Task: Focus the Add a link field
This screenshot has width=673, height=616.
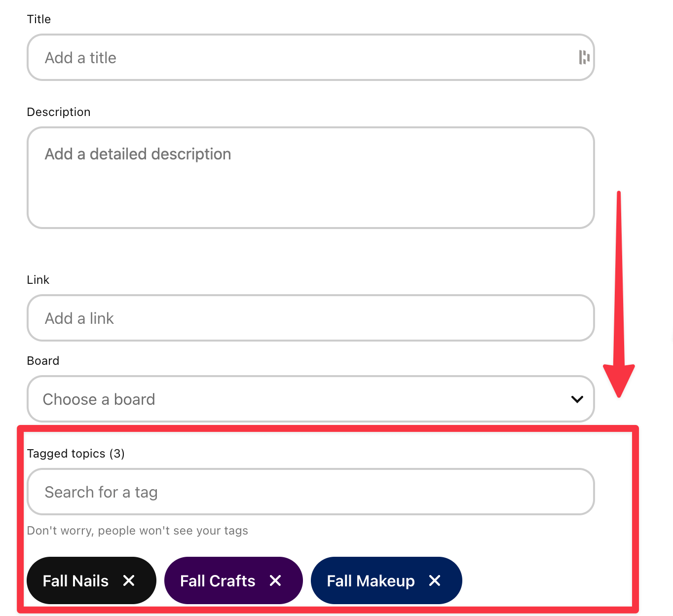Action: point(311,318)
